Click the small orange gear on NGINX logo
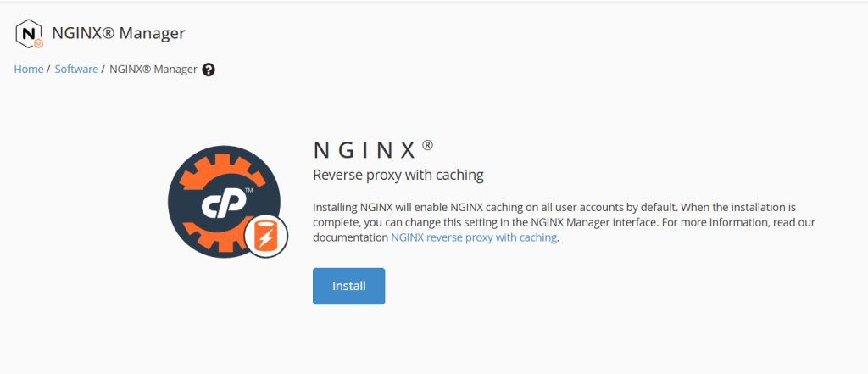 (38, 44)
